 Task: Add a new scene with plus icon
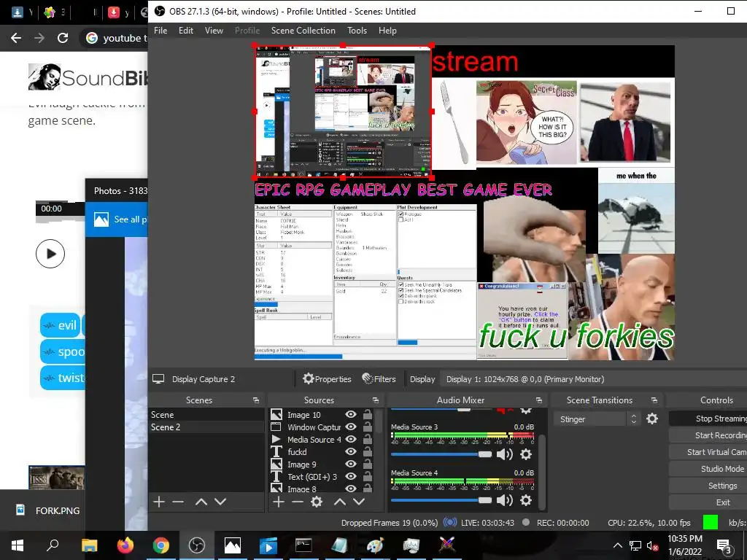(x=159, y=502)
